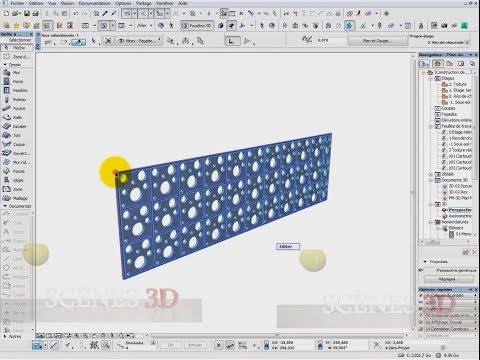
Task: Click the green teamwork icon in top toolbar
Action: pyautogui.click(x=386, y=13)
